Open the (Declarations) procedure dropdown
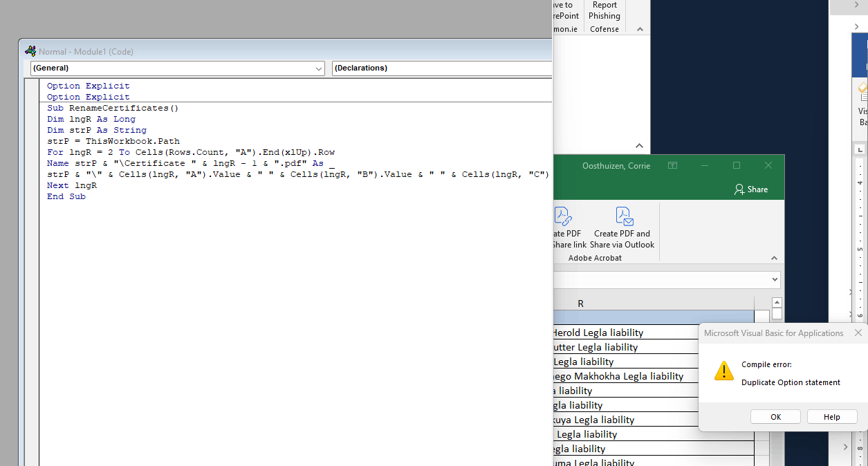868x466 pixels. [442, 68]
